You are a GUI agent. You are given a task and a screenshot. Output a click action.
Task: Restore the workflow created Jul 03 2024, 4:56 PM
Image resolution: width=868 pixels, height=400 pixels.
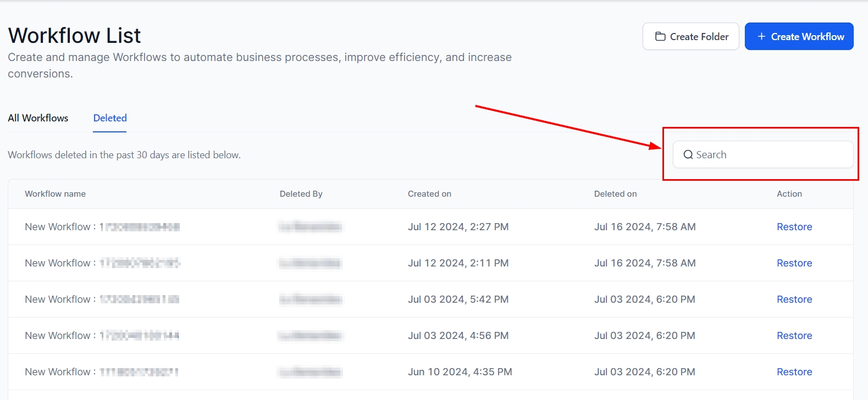pos(794,336)
